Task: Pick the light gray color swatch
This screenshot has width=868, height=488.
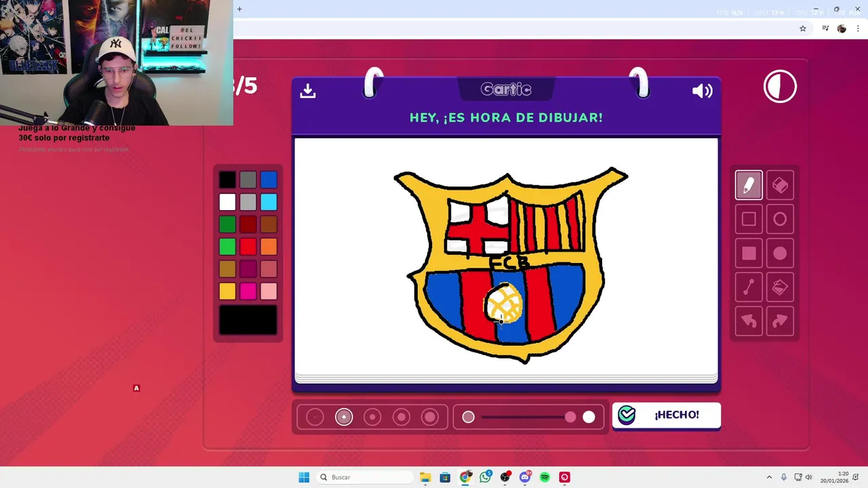Action: click(x=248, y=202)
